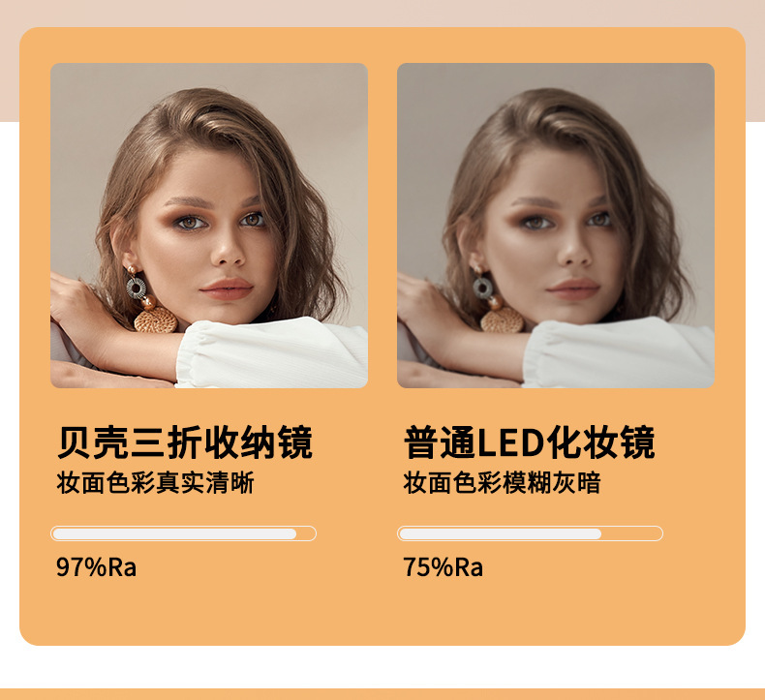Click the 75%Ra label text
This screenshot has width=765, height=700.
(x=443, y=566)
